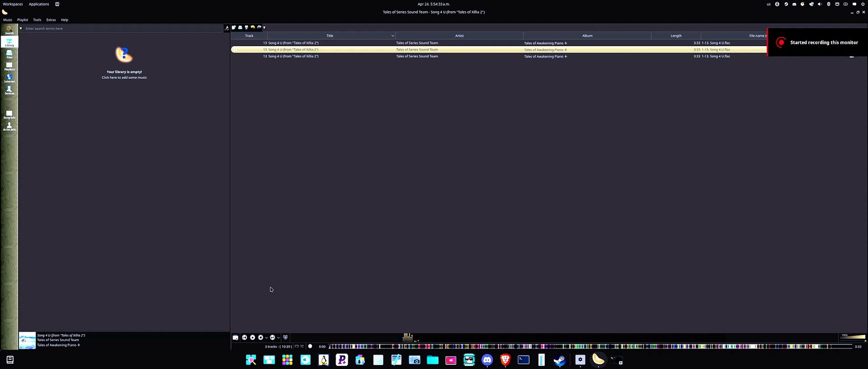Click '3 tracks - [ 10:39 ]' status text

click(278, 346)
